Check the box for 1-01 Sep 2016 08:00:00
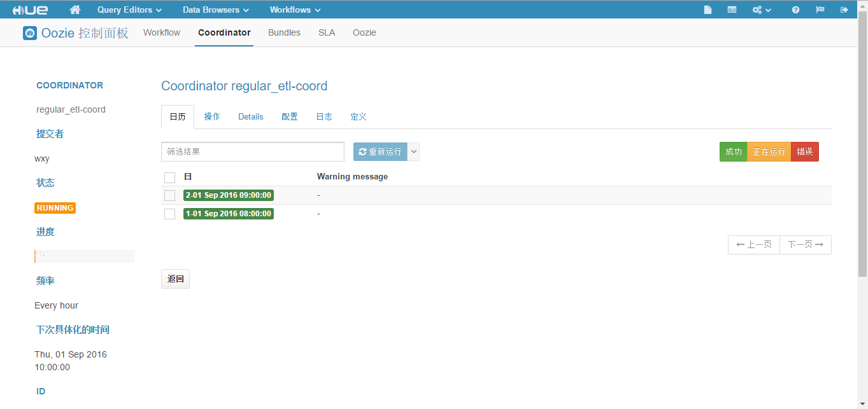This screenshot has height=409, width=868. click(x=169, y=214)
